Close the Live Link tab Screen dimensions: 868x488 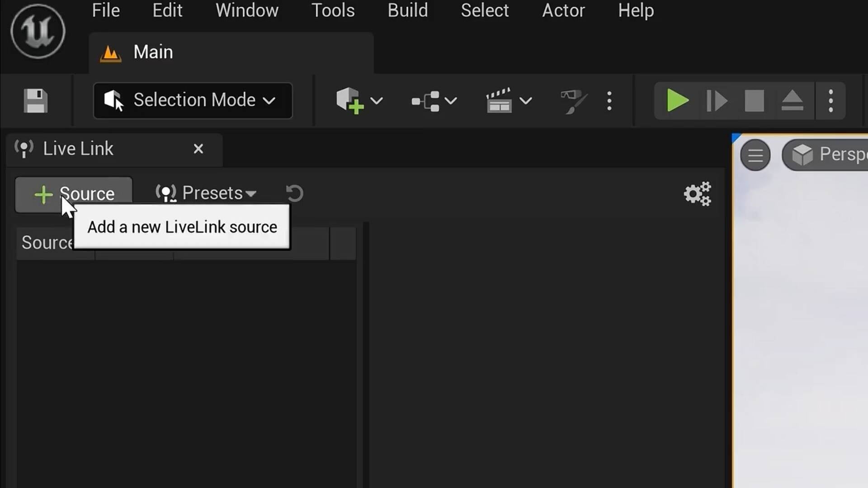tap(198, 149)
